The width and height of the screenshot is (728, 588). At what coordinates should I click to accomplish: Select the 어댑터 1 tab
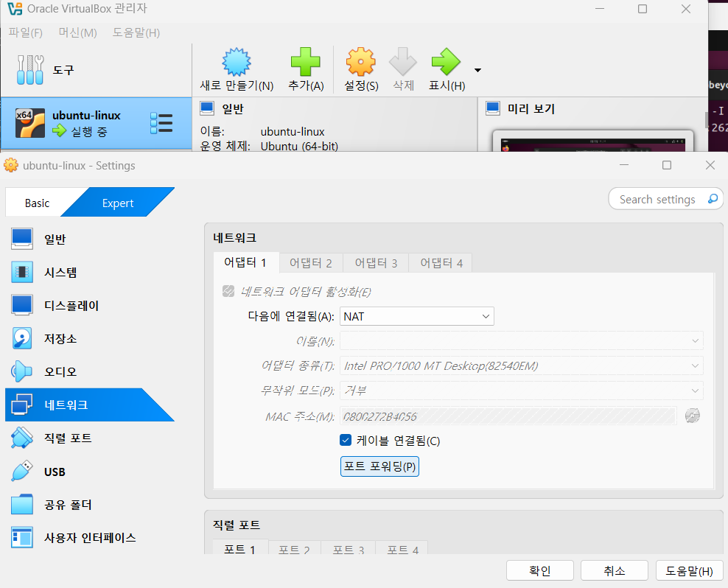coord(245,263)
